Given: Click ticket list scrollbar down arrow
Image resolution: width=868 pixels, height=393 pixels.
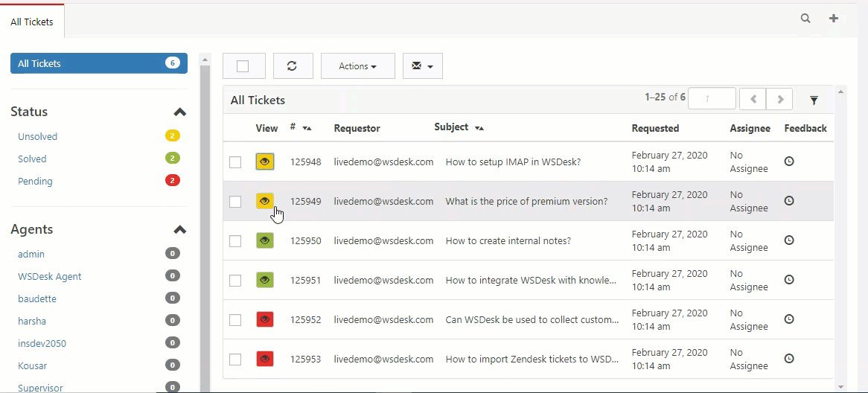Looking at the screenshot, I should tap(841, 387).
